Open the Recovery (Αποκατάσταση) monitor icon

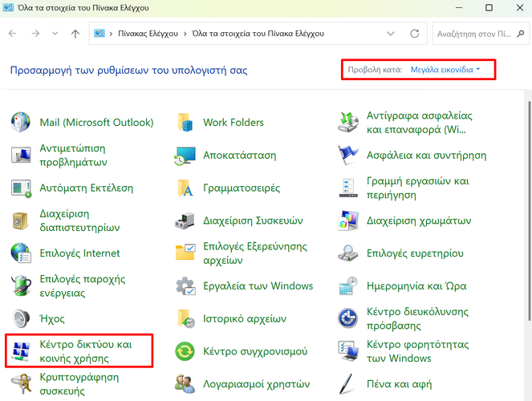[x=185, y=156]
